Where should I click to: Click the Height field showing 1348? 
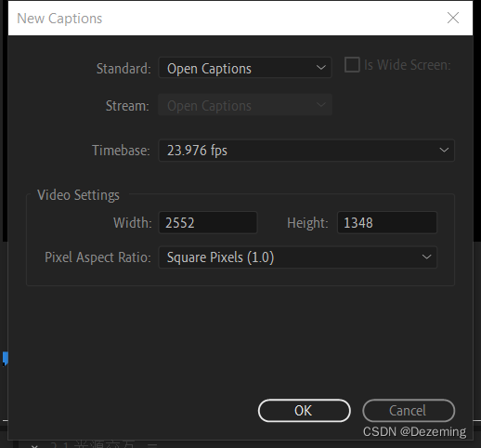[x=386, y=222]
